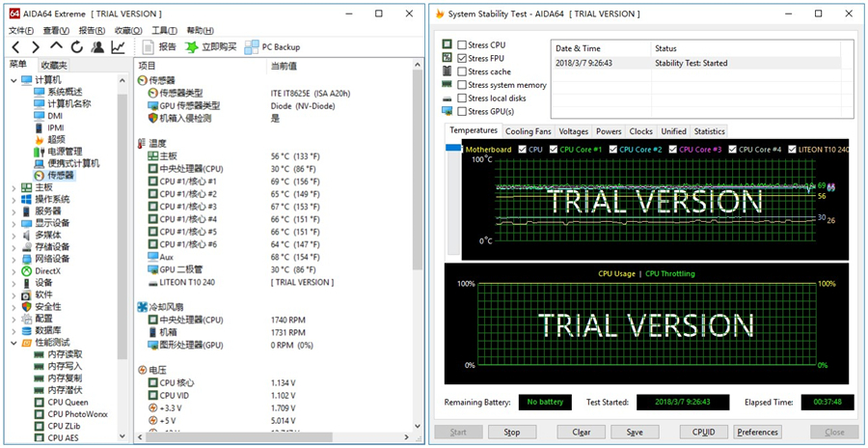The image size is (868, 448).
Task: Select 超频 in the tree
Action: tap(56, 139)
